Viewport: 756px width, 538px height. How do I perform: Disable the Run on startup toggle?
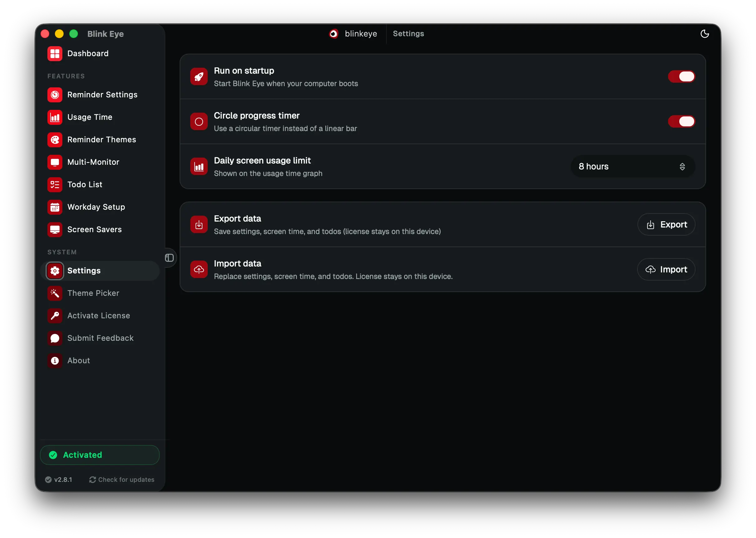tap(681, 77)
